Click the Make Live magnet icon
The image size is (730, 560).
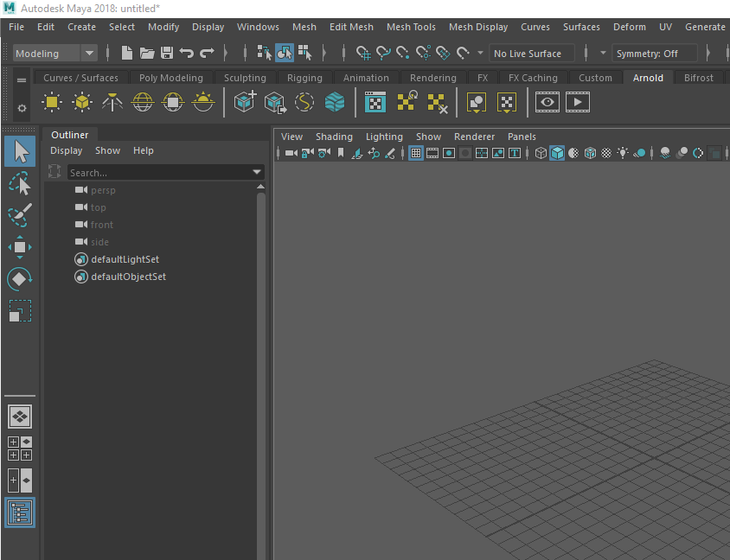pos(463,53)
